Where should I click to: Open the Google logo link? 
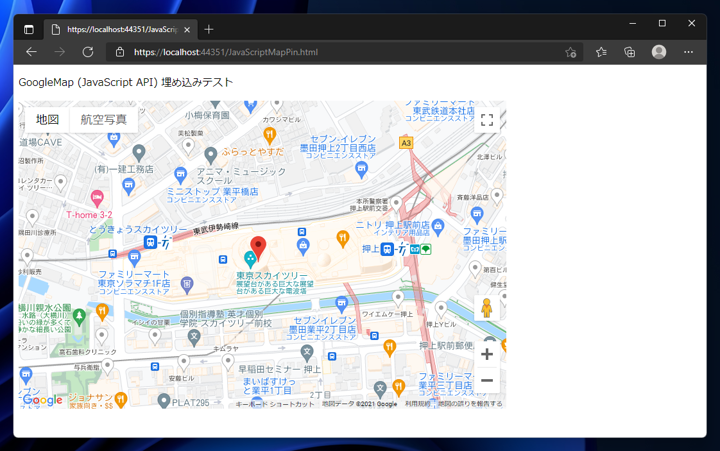[x=43, y=400]
